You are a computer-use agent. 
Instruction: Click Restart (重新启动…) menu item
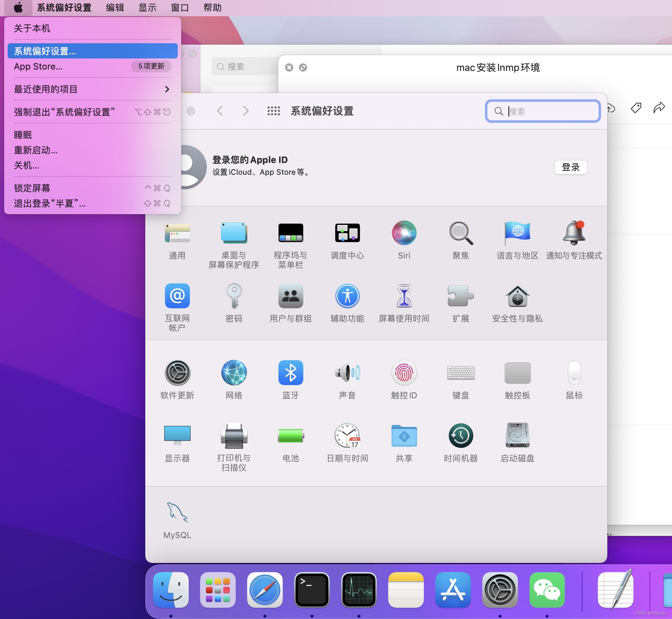(x=36, y=150)
